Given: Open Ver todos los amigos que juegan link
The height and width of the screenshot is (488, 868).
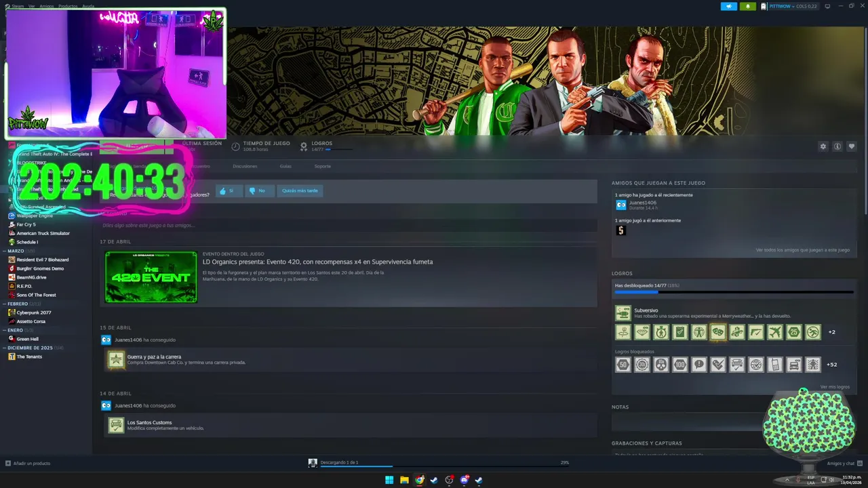Looking at the screenshot, I should click(803, 250).
